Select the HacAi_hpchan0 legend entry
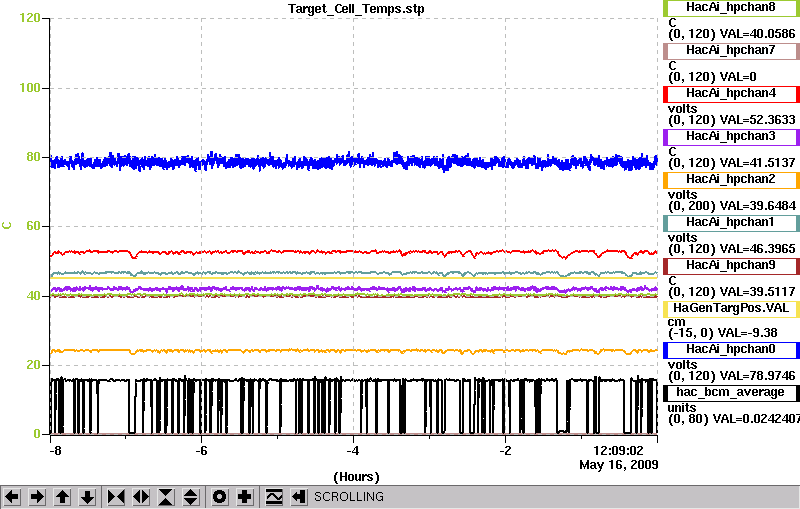The height and width of the screenshot is (509, 800). click(731, 350)
